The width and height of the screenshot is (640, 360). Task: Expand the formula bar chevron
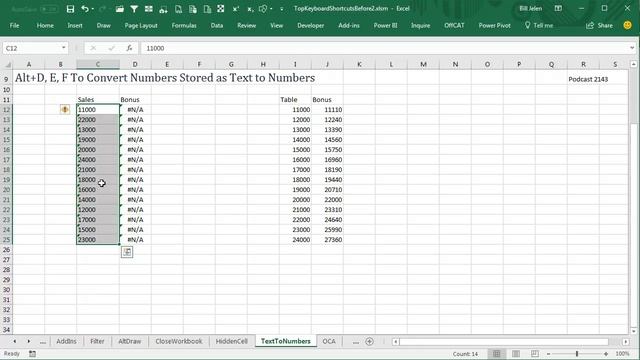632,48
